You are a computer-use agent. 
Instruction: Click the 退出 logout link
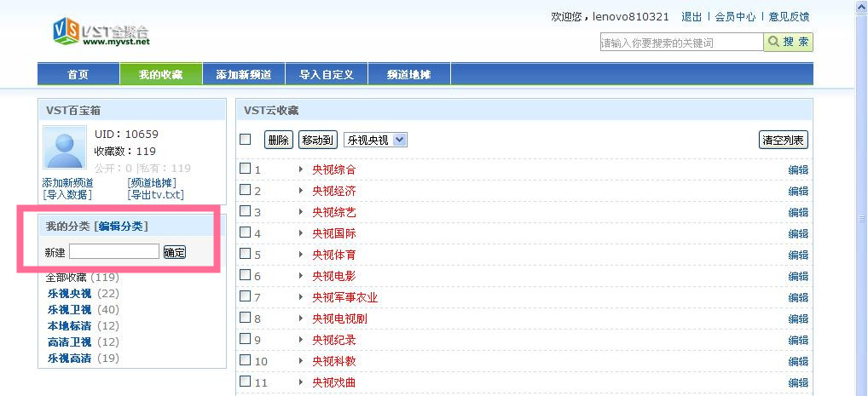pos(692,16)
